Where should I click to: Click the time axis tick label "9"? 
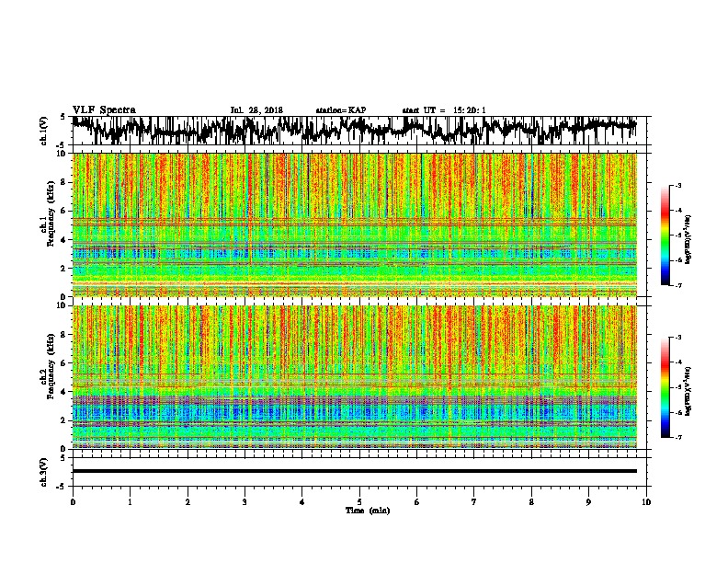click(x=588, y=502)
